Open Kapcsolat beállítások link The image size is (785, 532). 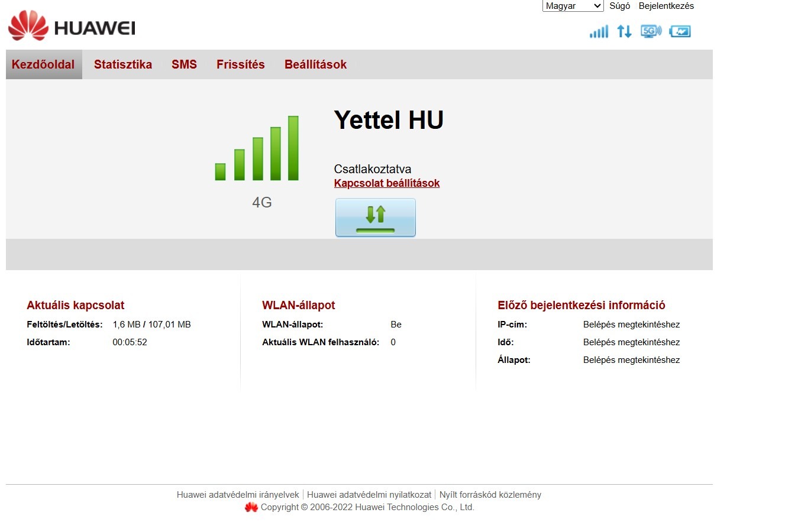coord(387,183)
